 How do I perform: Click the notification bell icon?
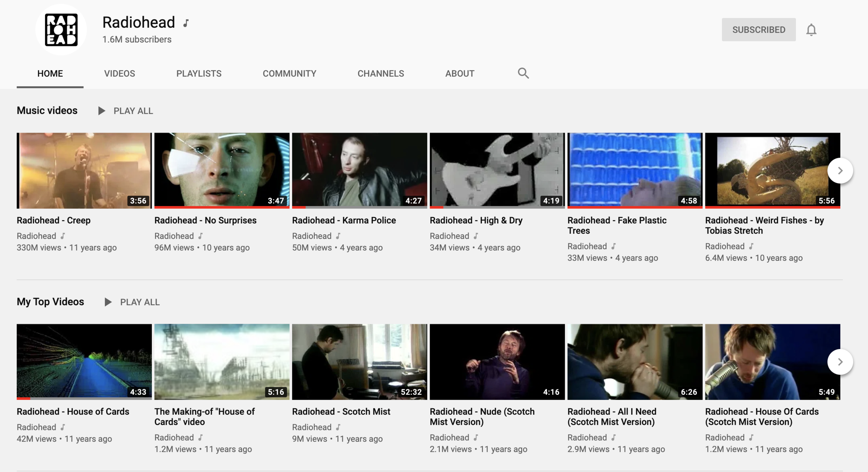[x=811, y=30]
